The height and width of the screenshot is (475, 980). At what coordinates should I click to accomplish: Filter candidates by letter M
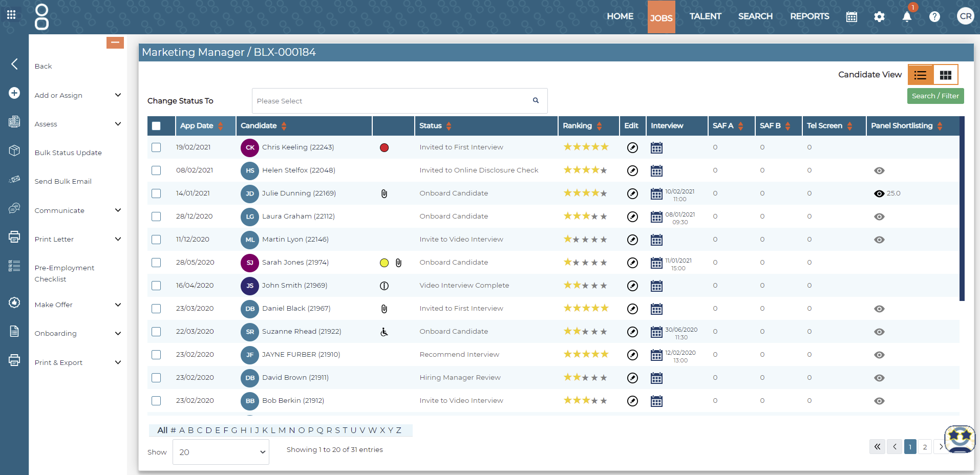(x=282, y=430)
